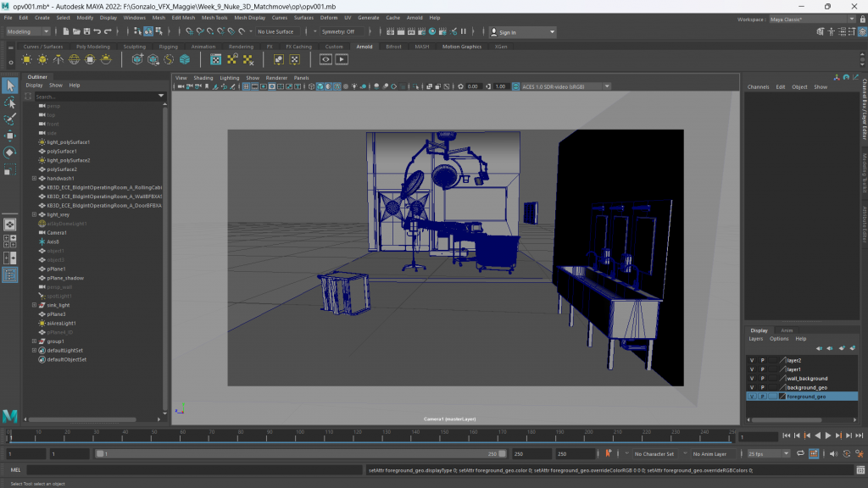The width and height of the screenshot is (868, 488).
Task: Expand the sink_light group in Outliner
Action: pyautogui.click(x=34, y=305)
